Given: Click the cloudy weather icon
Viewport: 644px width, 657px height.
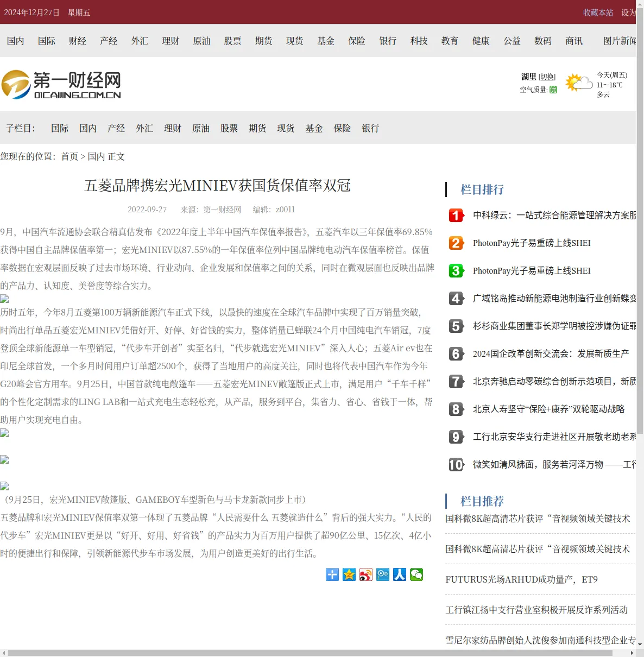Looking at the screenshot, I should point(579,83).
